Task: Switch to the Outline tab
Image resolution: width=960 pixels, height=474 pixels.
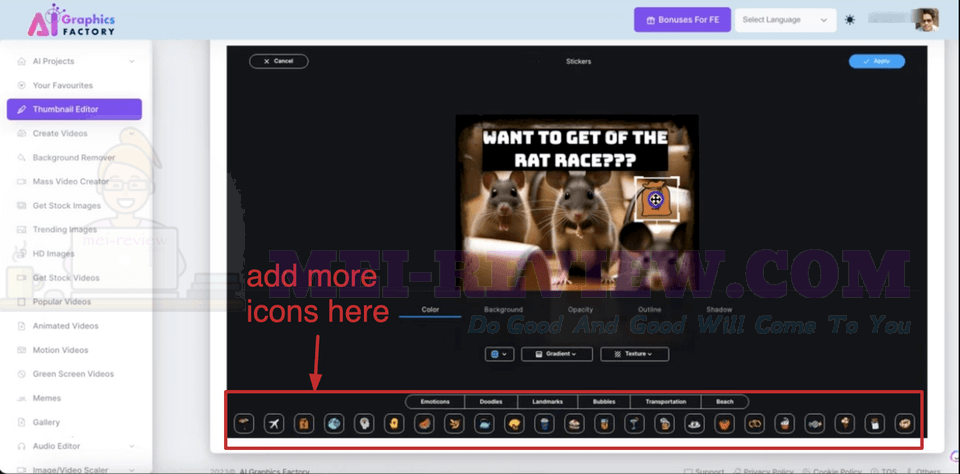Action: [649, 310]
